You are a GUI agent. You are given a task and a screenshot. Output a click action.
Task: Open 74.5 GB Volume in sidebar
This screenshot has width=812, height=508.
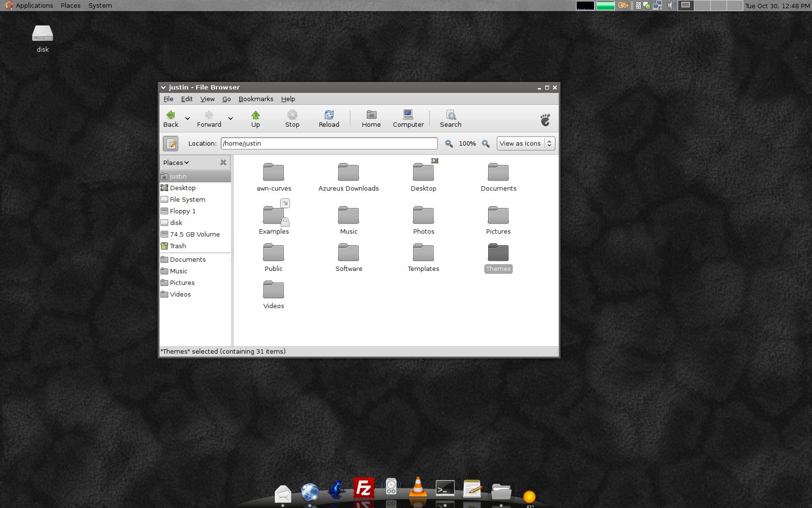[x=195, y=235]
